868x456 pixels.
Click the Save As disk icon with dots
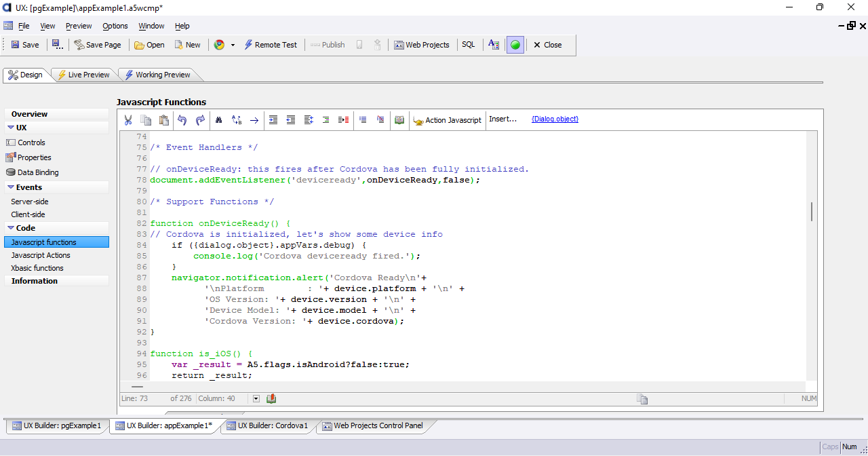point(58,45)
